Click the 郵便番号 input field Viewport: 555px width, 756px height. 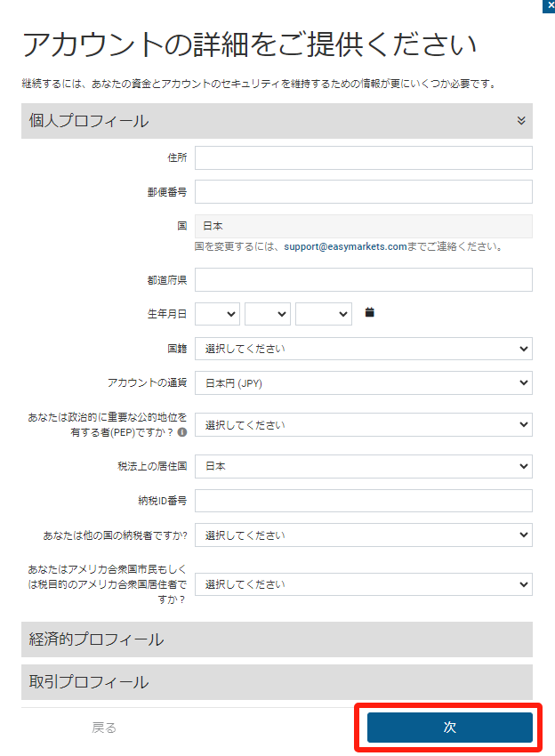point(364,192)
